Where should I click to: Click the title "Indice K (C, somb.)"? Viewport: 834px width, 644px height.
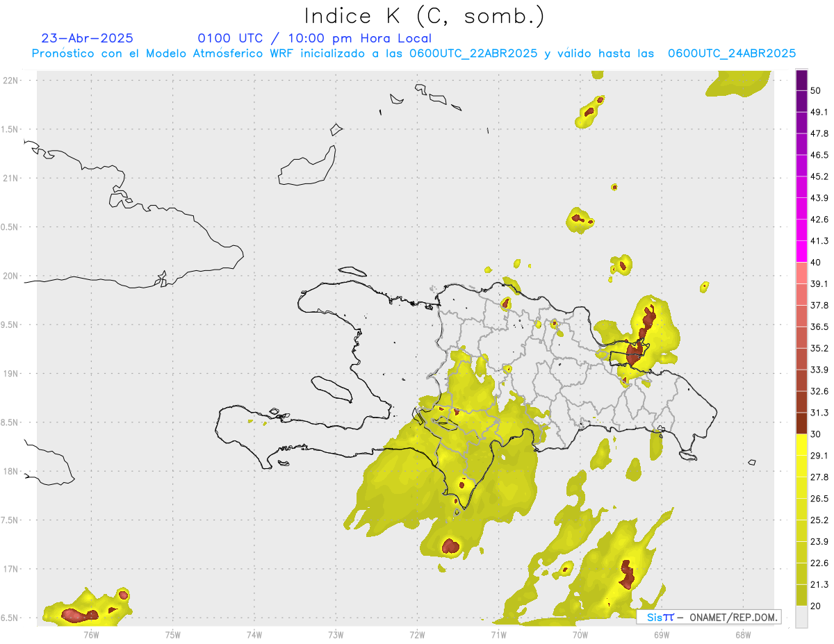point(424,16)
